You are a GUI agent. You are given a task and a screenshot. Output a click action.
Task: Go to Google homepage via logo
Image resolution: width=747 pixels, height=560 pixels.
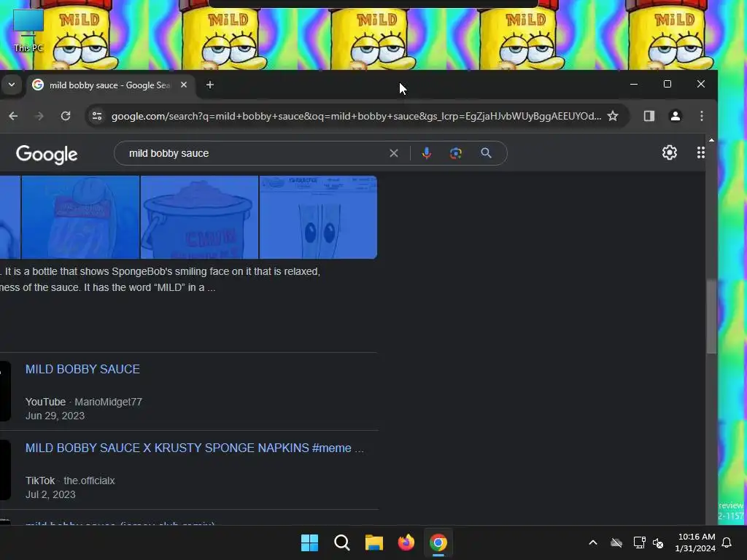pyautogui.click(x=47, y=154)
